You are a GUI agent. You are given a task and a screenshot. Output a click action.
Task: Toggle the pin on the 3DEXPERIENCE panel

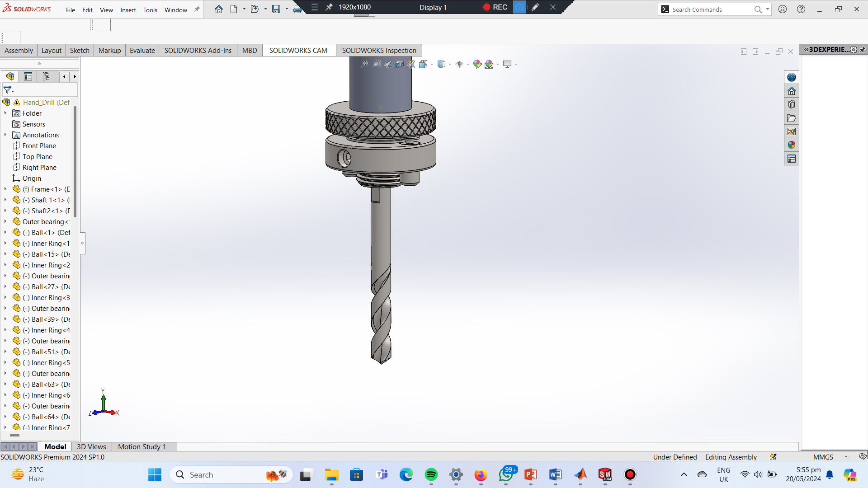click(x=863, y=50)
